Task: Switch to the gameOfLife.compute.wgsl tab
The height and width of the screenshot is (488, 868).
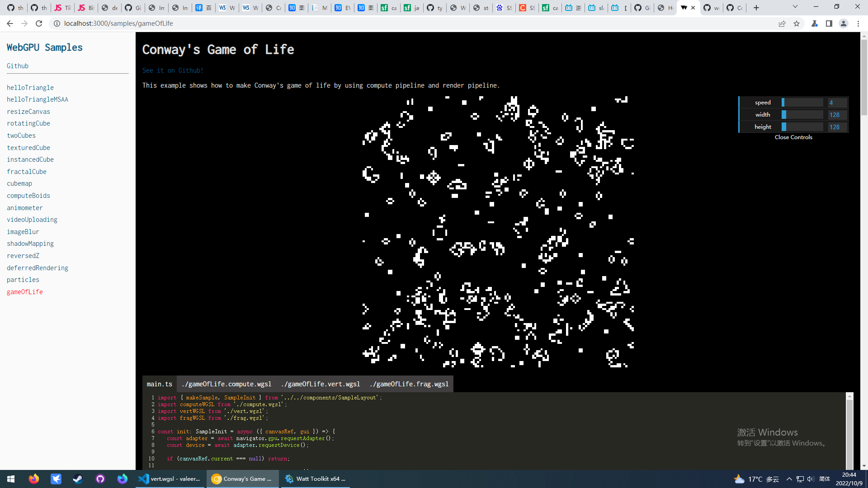Action: coord(226,384)
